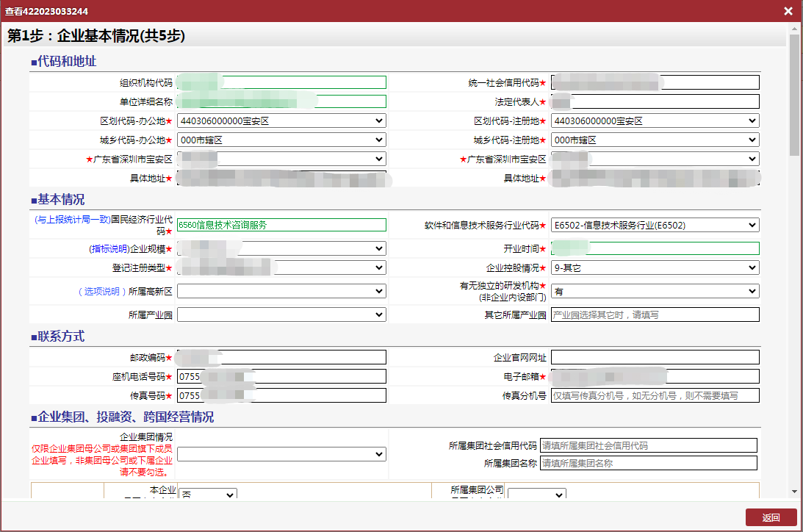Image resolution: width=803 pixels, height=532 pixels.
Task: Open the 有无独立的研发机构 dropdown
Action: pos(655,292)
